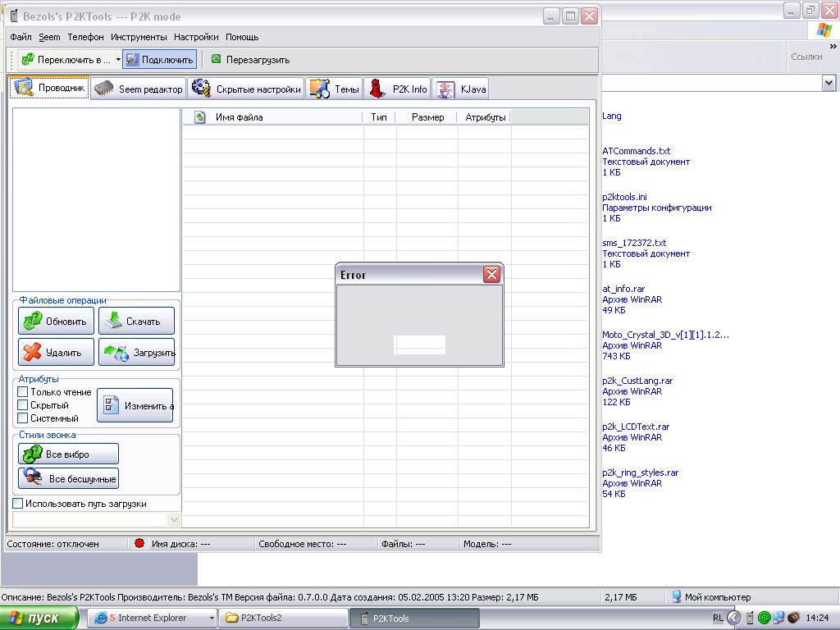The width and height of the screenshot is (840, 630).
Task: Click the blank button in Error dialog
Action: (x=419, y=345)
